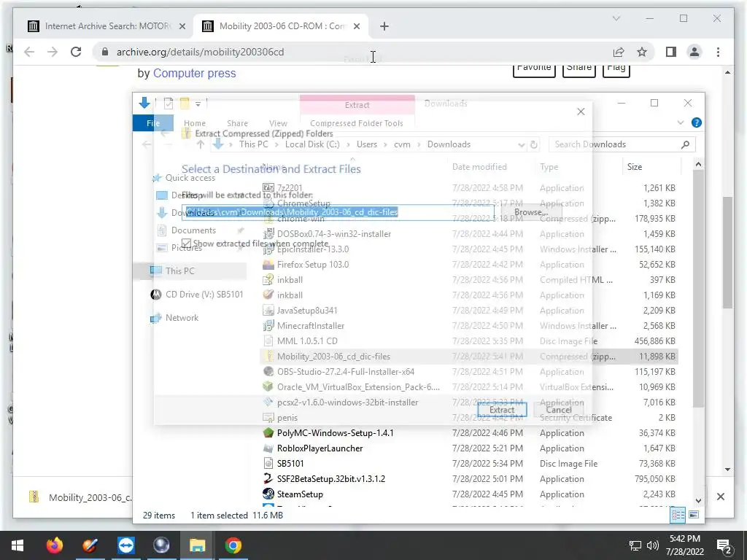The image size is (747, 560).
Task: Open Firefox from taskbar
Action: tap(54, 545)
